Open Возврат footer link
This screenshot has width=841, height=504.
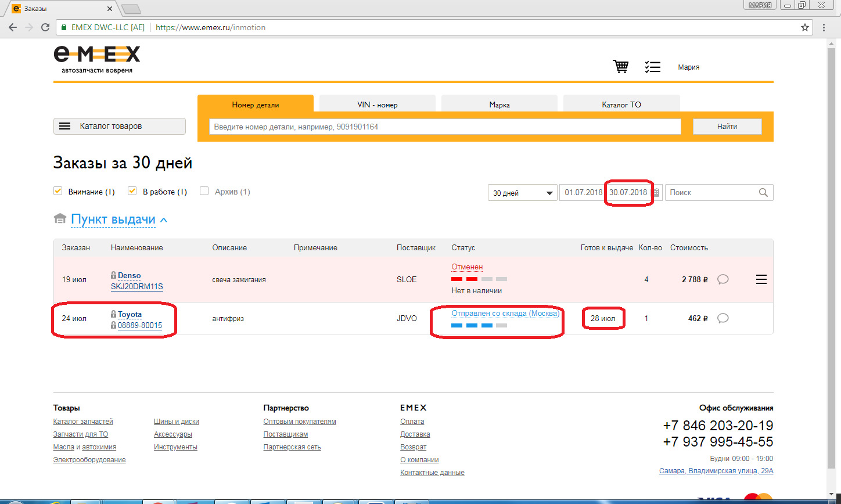pyautogui.click(x=414, y=447)
